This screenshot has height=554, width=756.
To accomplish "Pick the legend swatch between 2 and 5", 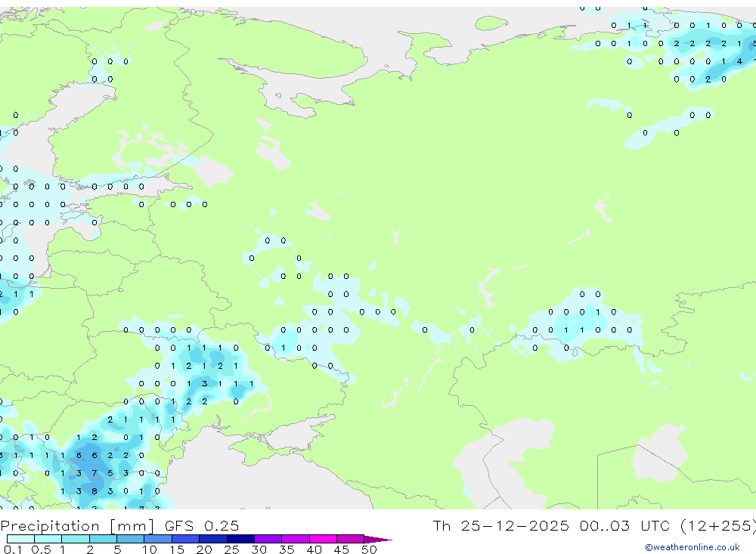I will (103, 539).
